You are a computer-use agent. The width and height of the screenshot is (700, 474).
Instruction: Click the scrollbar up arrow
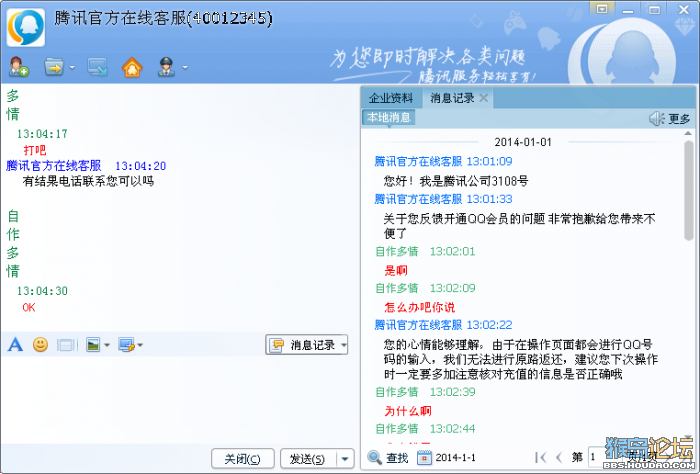[x=689, y=133]
